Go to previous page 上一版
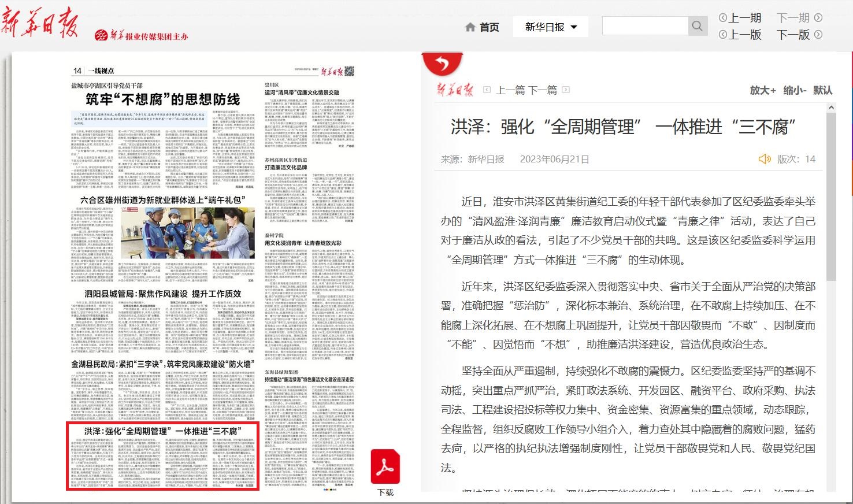 (x=745, y=35)
